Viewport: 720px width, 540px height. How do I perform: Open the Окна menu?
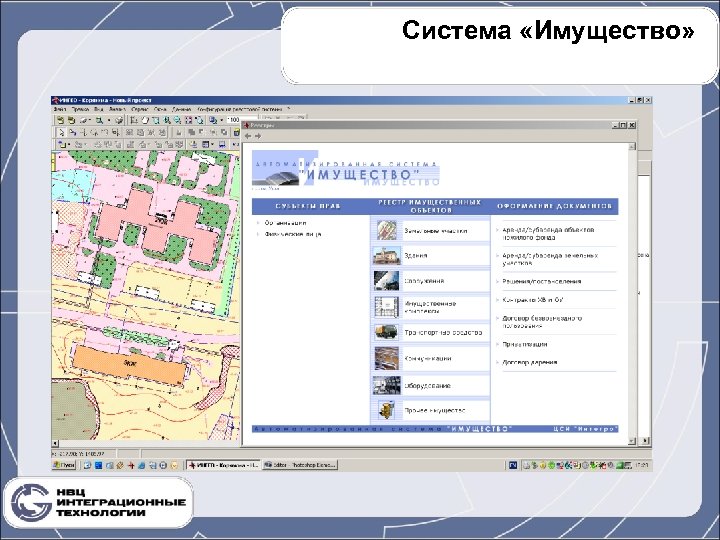coord(160,109)
